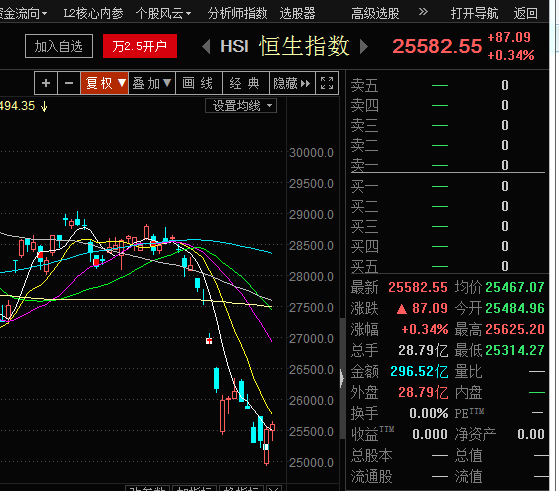Screen dimensions: 559x491
Task: Open 复权 adjustment dropdown
Action: point(104,83)
